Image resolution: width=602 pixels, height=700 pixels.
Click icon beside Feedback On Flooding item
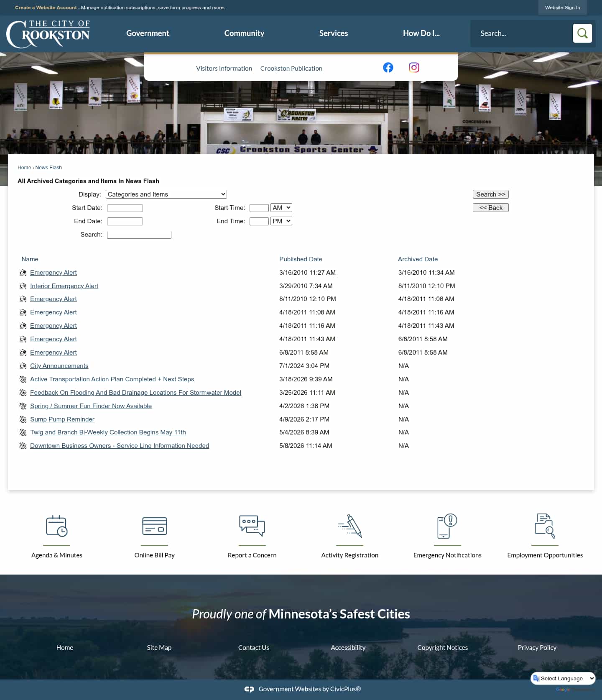tap(23, 393)
